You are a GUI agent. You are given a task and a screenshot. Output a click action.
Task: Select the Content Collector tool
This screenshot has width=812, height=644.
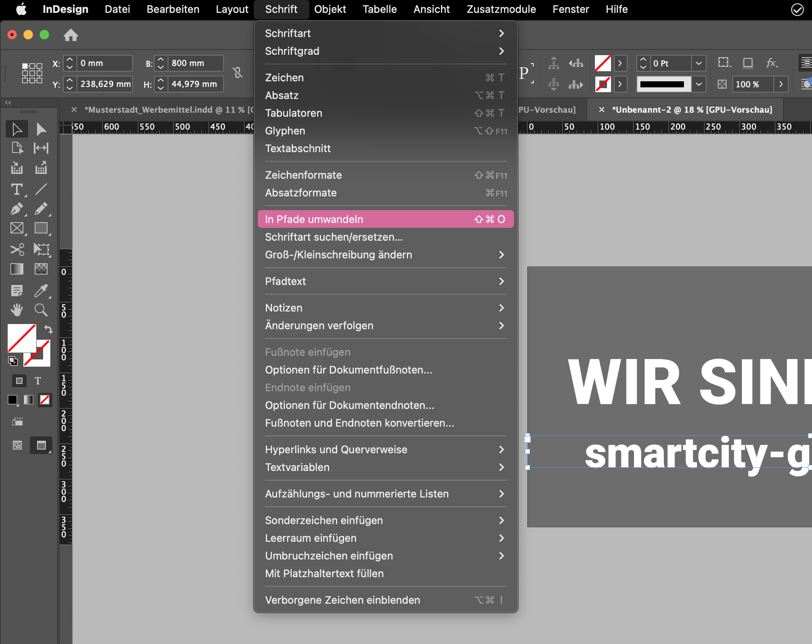coord(17,168)
